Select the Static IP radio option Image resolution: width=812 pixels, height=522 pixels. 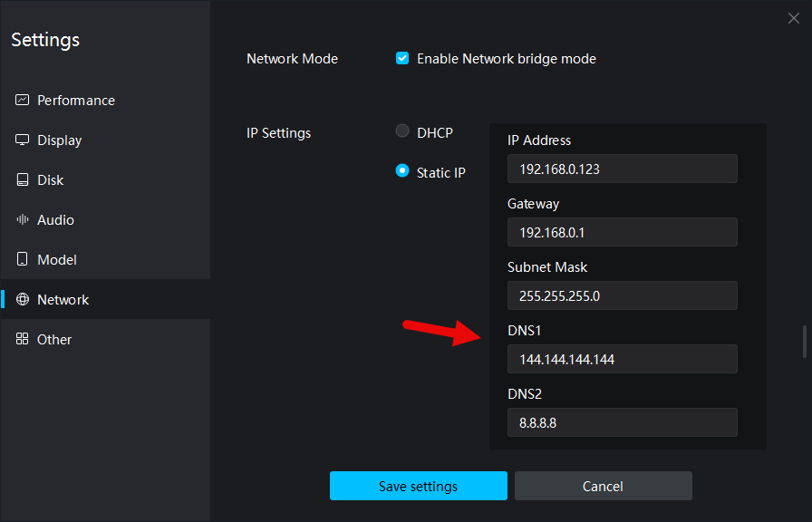[402, 170]
